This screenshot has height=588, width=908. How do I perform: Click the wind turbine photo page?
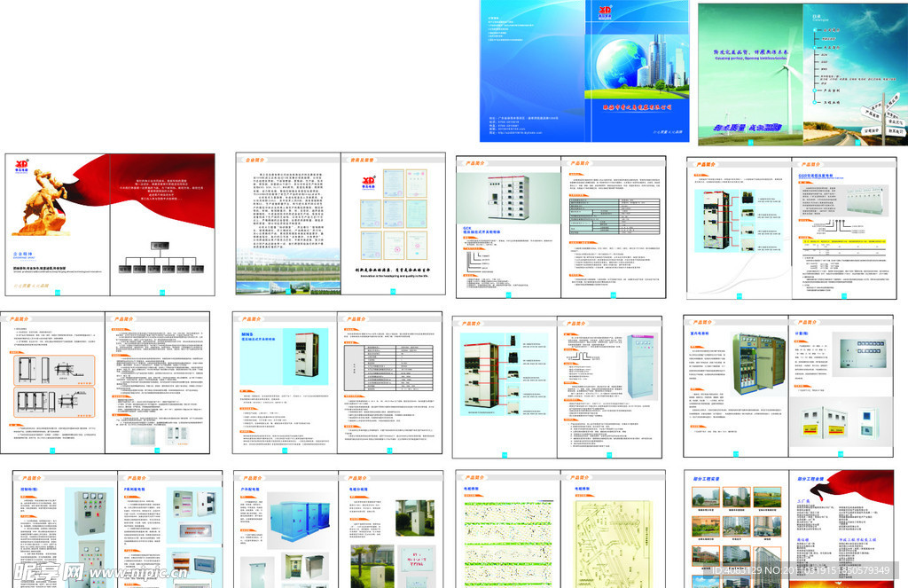(750, 74)
